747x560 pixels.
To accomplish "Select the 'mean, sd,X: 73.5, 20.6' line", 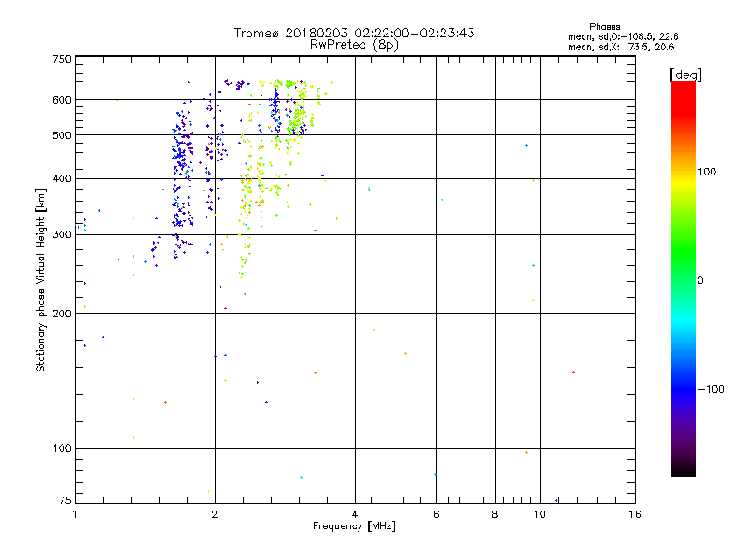I will (x=621, y=47).
